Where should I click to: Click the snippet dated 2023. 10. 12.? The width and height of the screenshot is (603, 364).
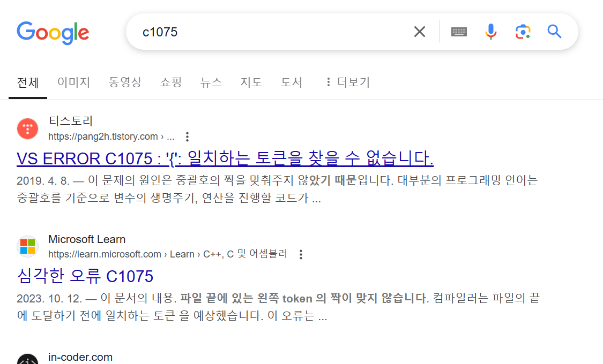click(278, 307)
